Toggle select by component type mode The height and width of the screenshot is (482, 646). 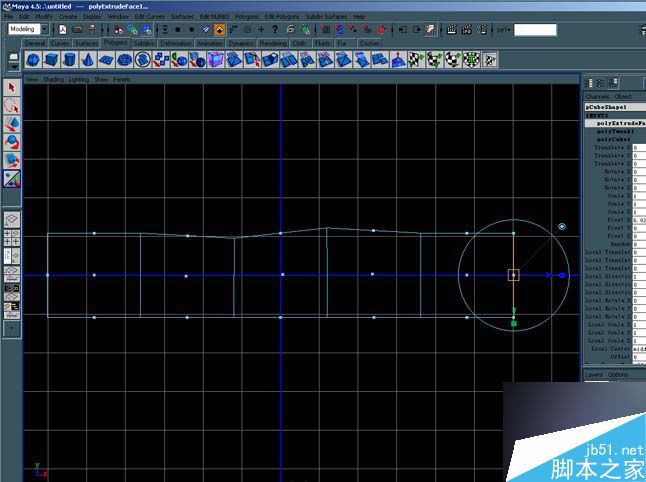(x=147, y=29)
